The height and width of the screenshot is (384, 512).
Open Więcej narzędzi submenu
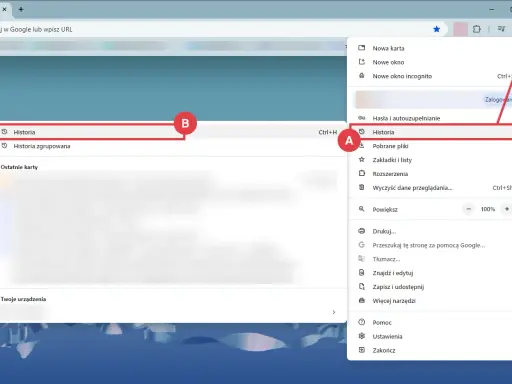coord(430,301)
